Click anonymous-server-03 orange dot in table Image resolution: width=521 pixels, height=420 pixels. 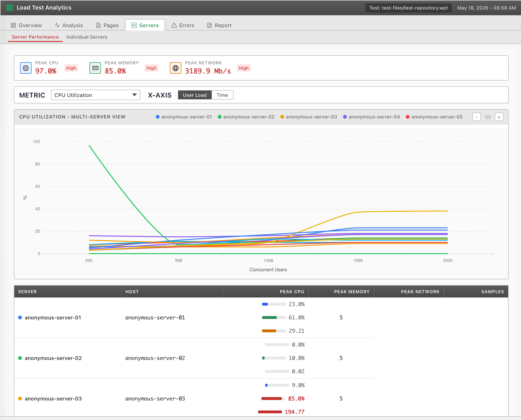(x=20, y=399)
